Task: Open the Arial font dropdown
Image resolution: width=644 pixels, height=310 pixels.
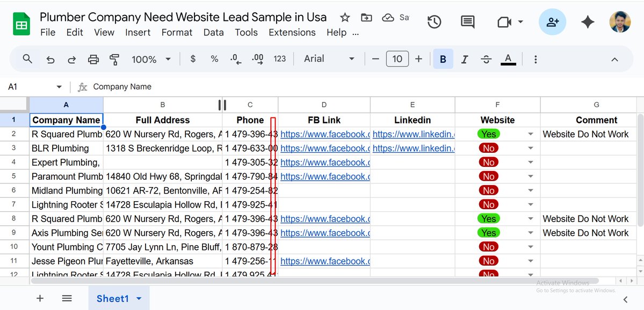Action: [x=329, y=59]
